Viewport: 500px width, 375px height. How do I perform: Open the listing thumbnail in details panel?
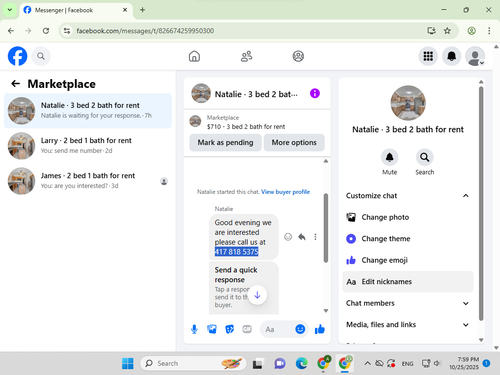tap(408, 103)
